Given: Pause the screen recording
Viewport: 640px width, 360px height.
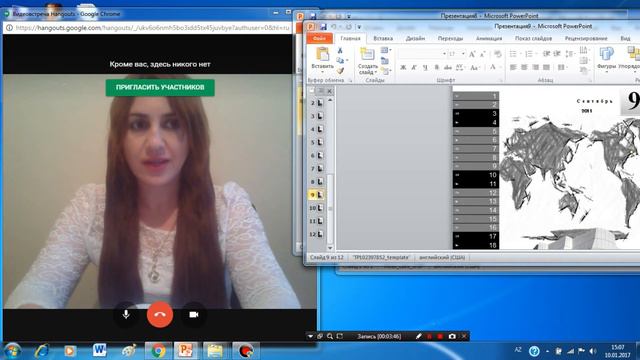Looking at the screenshot, I should [x=429, y=336].
